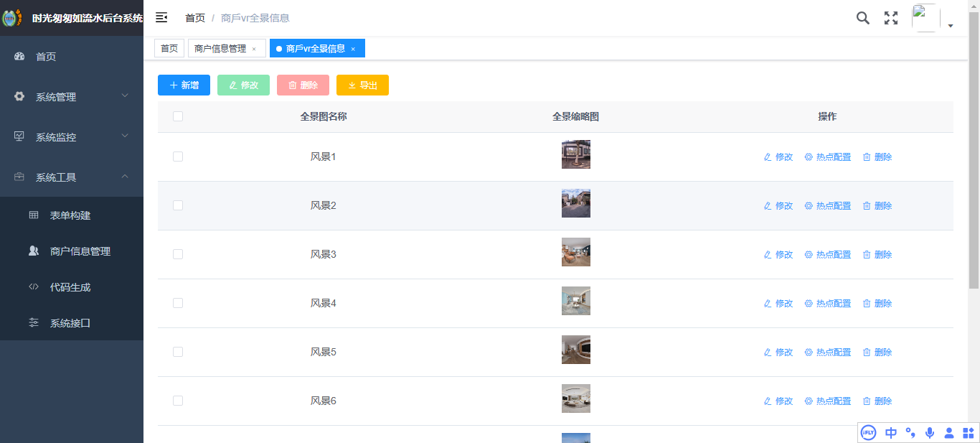Open 商户信息管理 submenu item
Image resolution: width=980 pixels, height=443 pixels.
(x=72, y=251)
